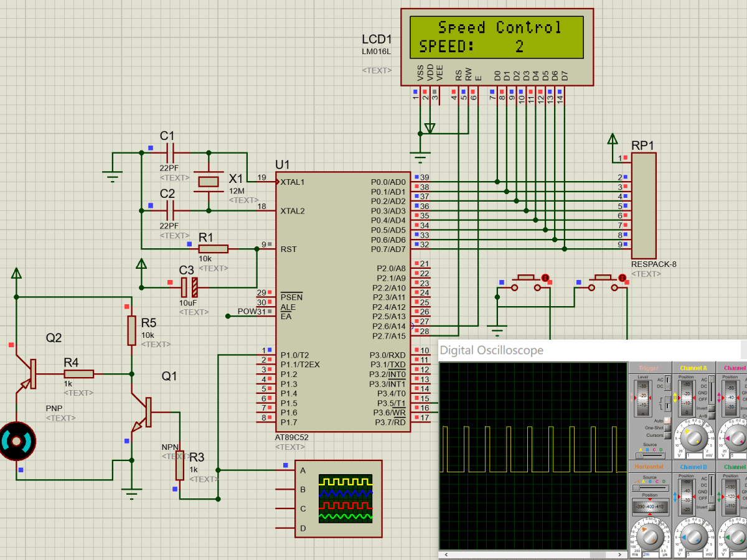Screen dimensions: 747x560
Task: Click the LM016L LCD display
Action: click(x=497, y=47)
